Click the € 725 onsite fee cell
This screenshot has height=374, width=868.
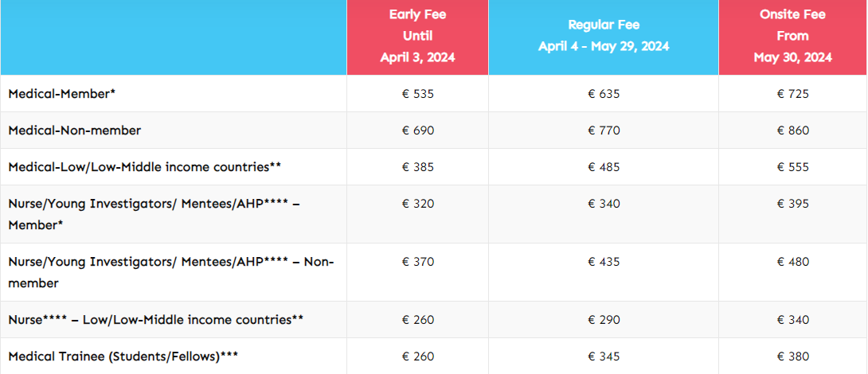click(x=793, y=94)
